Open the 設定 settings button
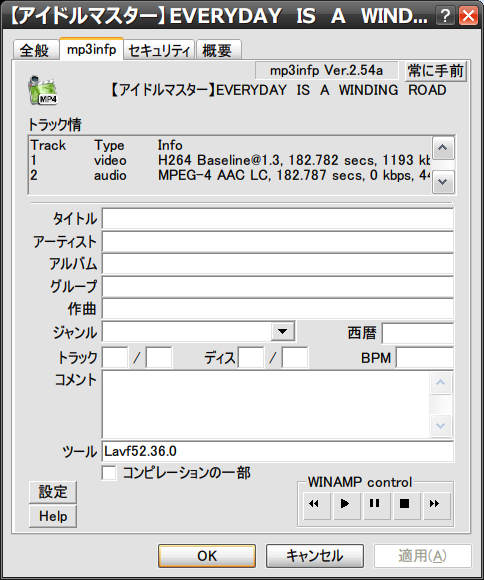The width and height of the screenshot is (484, 580). (x=53, y=492)
